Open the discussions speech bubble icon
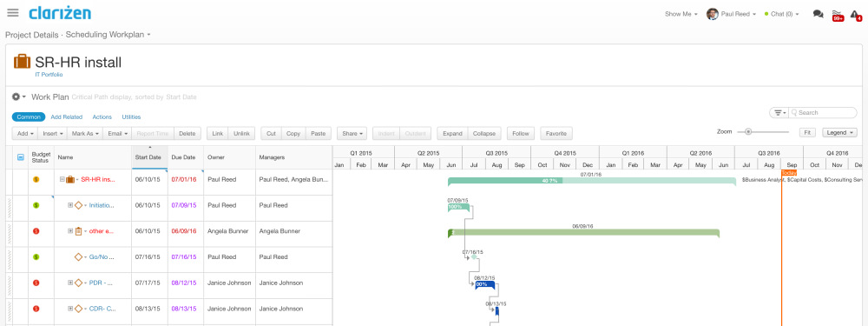Screen dimensions: 868x326 tap(818, 15)
